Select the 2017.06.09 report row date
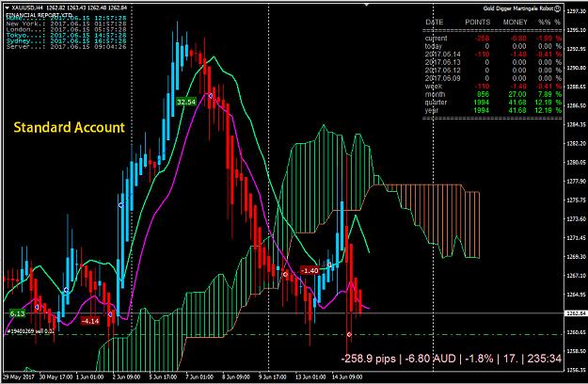 442,78
